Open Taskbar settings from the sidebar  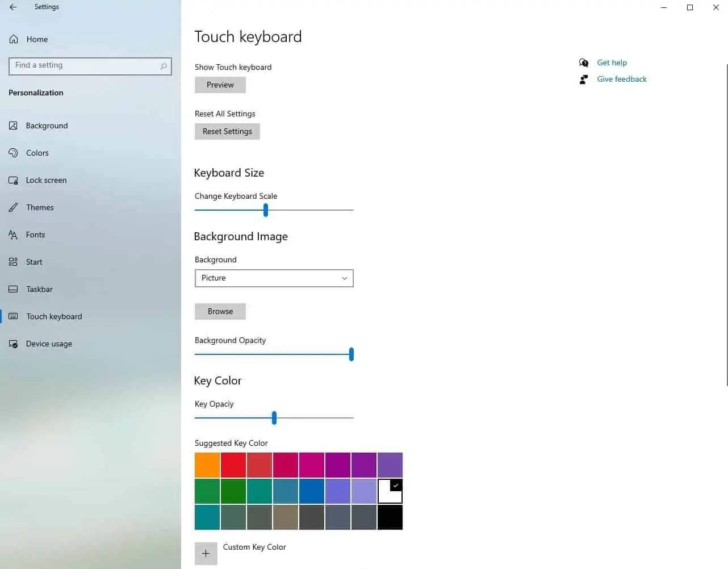click(x=39, y=289)
